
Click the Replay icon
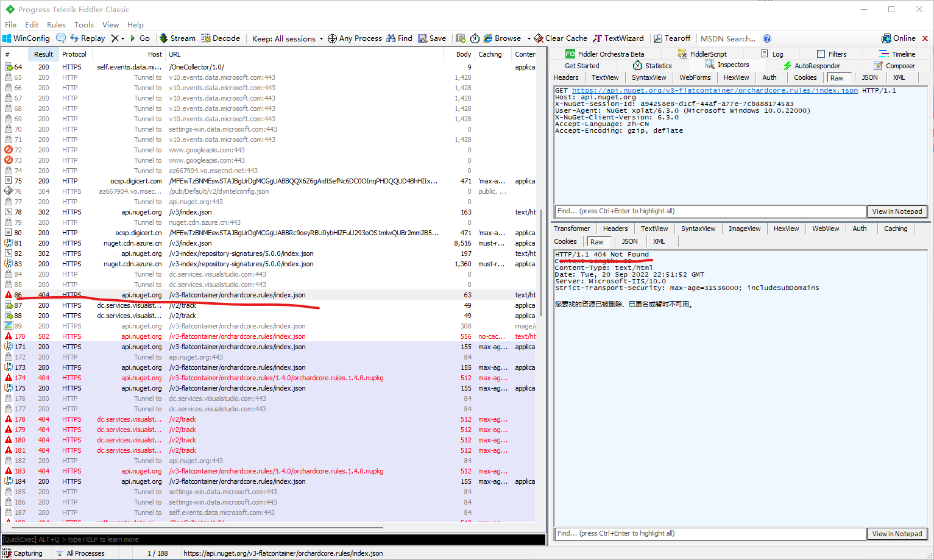pyautogui.click(x=87, y=38)
